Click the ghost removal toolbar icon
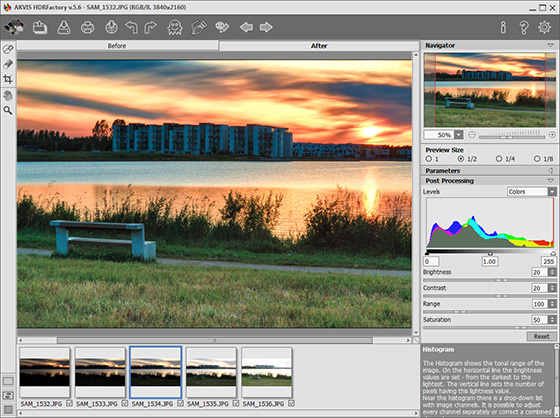This screenshot has height=418, width=560. (x=175, y=27)
